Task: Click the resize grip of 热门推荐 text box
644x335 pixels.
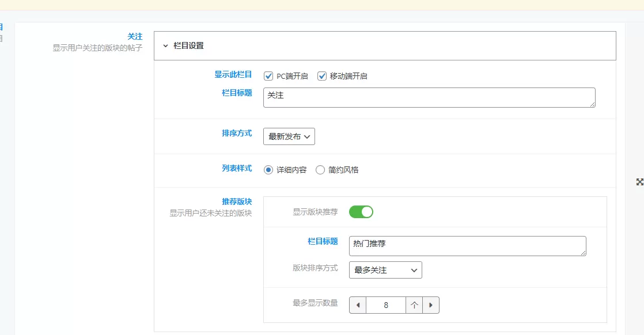Action: coord(583,253)
